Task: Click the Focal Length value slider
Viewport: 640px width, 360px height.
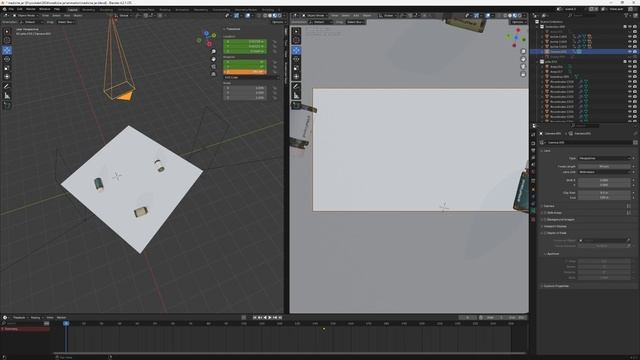Action: [604, 167]
